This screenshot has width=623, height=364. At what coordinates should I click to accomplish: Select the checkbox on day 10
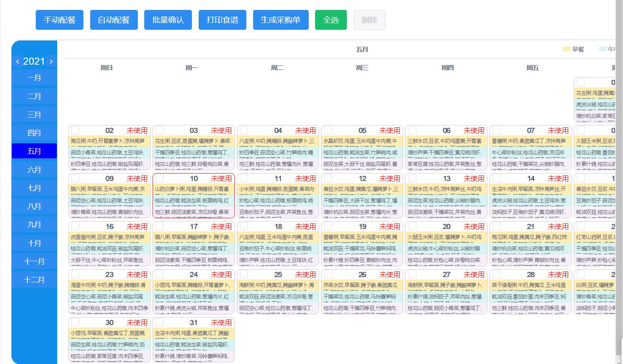pyautogui.click(x=160, y=178)
